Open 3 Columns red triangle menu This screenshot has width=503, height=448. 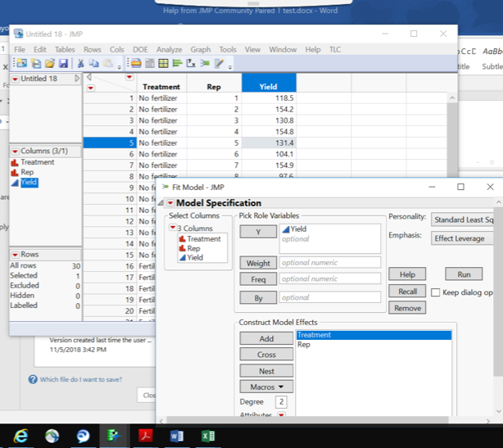173,228
